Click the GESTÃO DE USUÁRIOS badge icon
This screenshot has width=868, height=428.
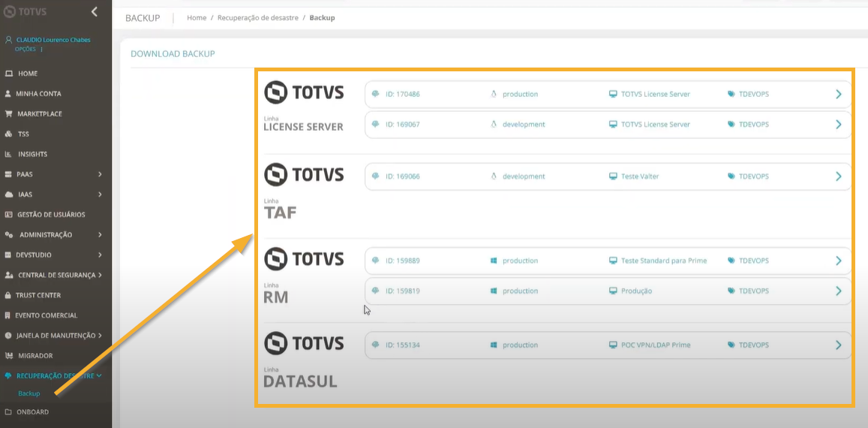8,215
